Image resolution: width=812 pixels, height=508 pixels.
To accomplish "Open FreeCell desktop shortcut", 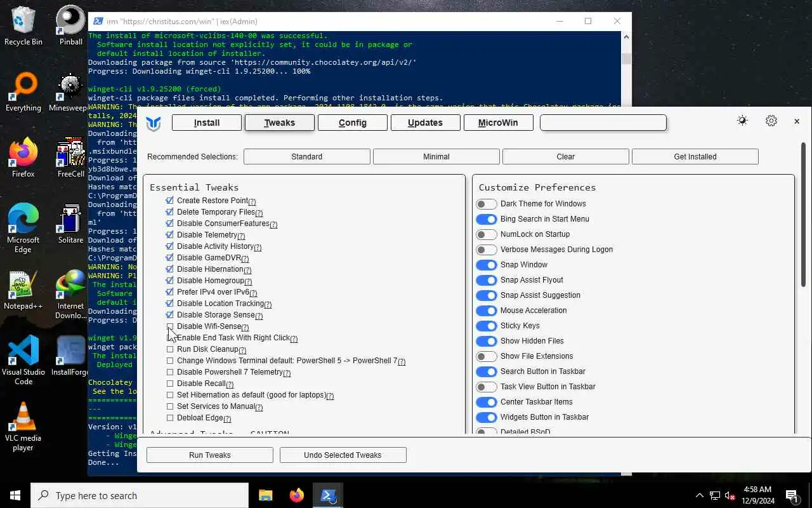I will click(70, 157).
